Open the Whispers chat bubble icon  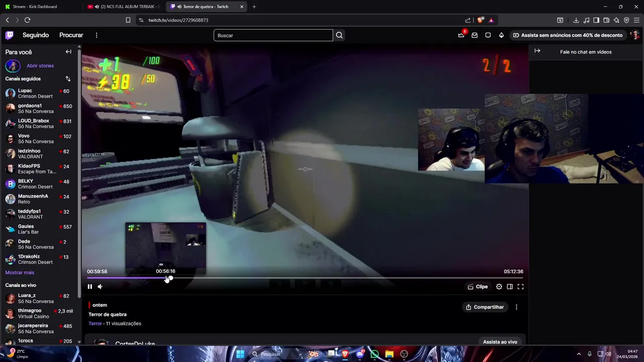point(488,35)
